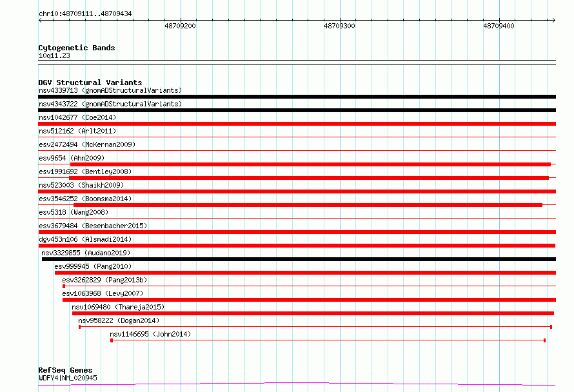The image size is (574, 392).
Task: Select esv9654 (Ahn2009) label
Action: point(72,158)
